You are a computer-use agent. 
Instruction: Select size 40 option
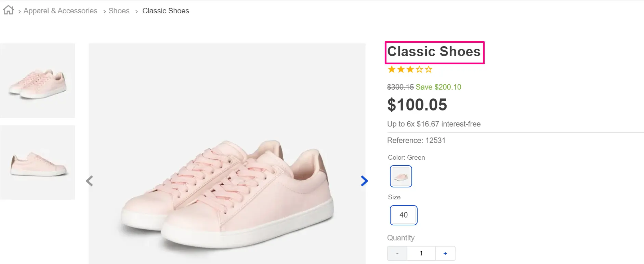click(404, 215)
